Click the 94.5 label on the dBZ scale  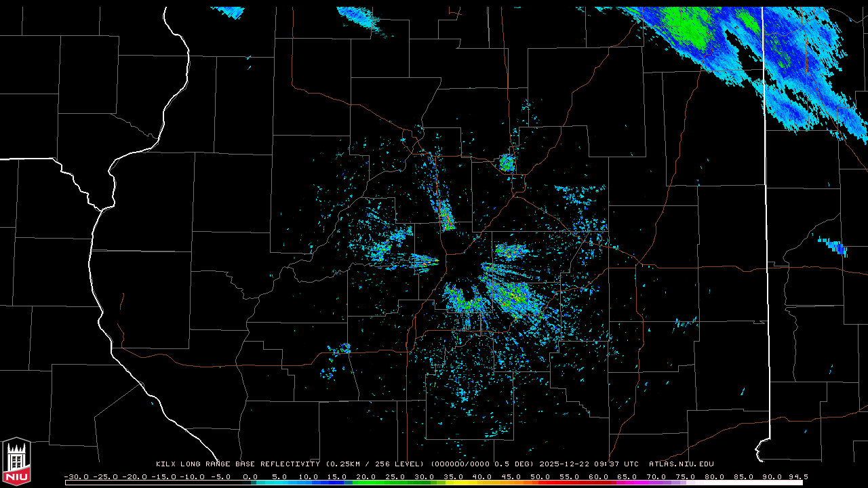pos(797,476)
